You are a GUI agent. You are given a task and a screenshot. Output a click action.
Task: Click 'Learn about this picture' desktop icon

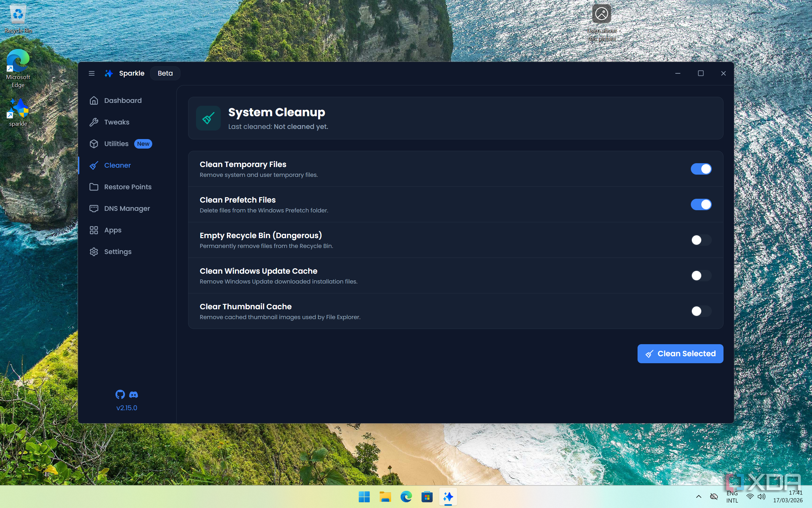(602, 23)
